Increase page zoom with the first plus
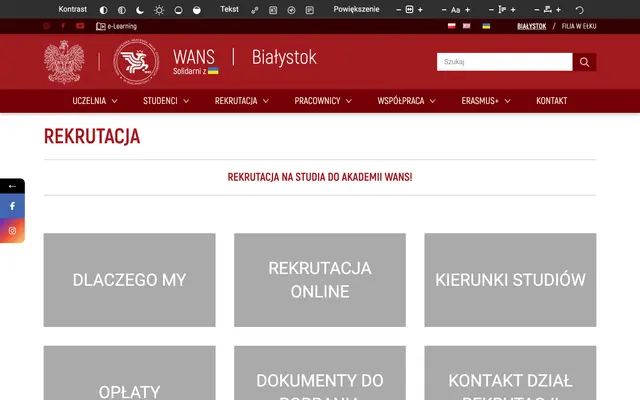 tap(420, 10)
